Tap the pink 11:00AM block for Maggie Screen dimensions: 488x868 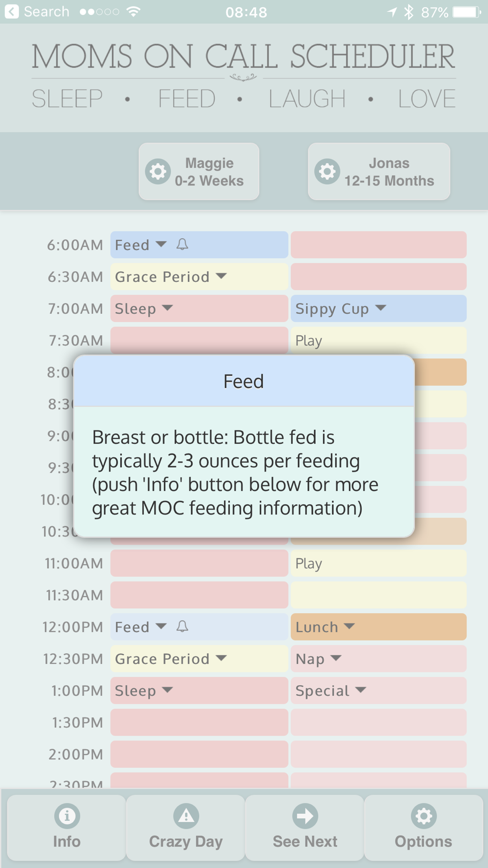click(x=199, y=563)
